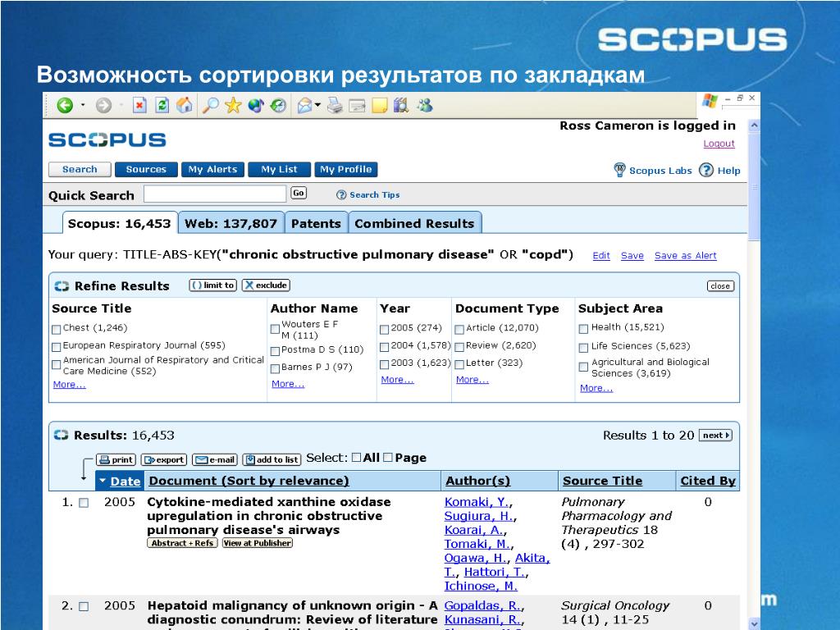
Task: Go to the browser Home page icon
Action: (185, 106)
